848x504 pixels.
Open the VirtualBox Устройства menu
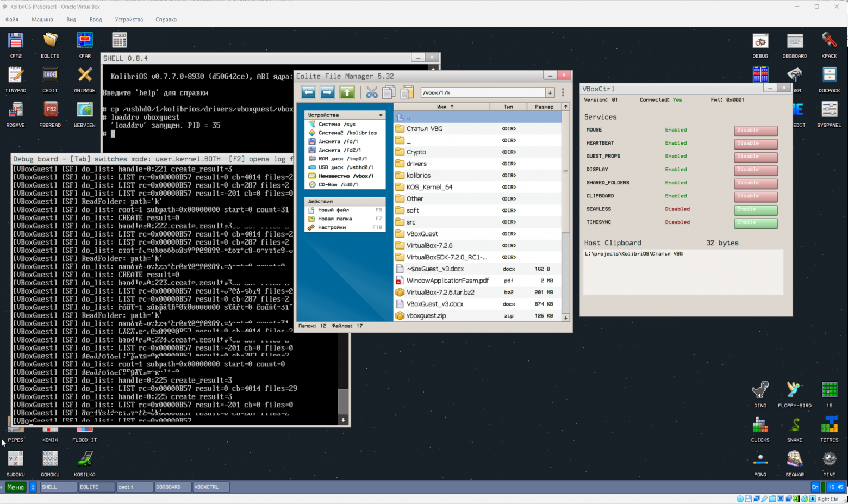[129, 20]
